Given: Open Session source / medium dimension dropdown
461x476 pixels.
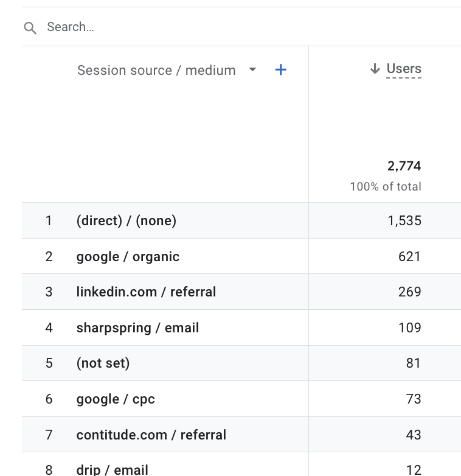Looking at the screenshot, I should point(252,69).
